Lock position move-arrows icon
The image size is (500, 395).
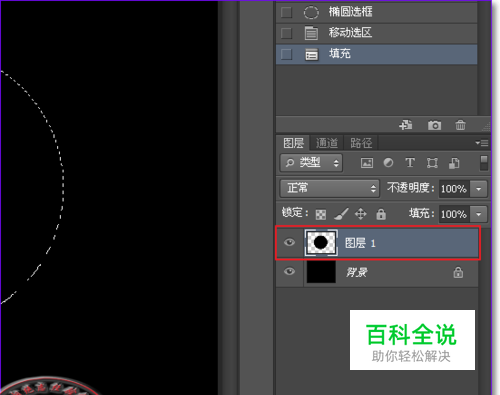pos(361,214)
